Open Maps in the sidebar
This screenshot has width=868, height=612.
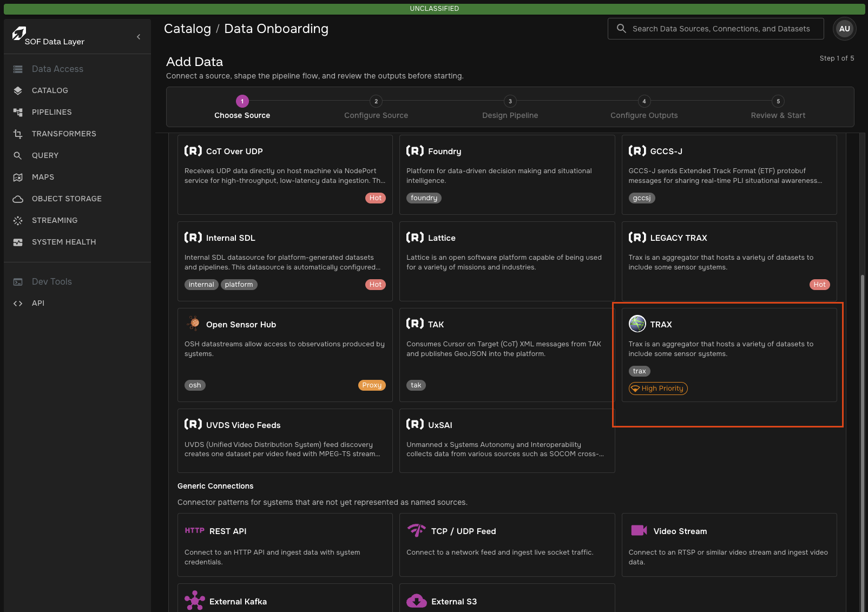pos(43,177)
